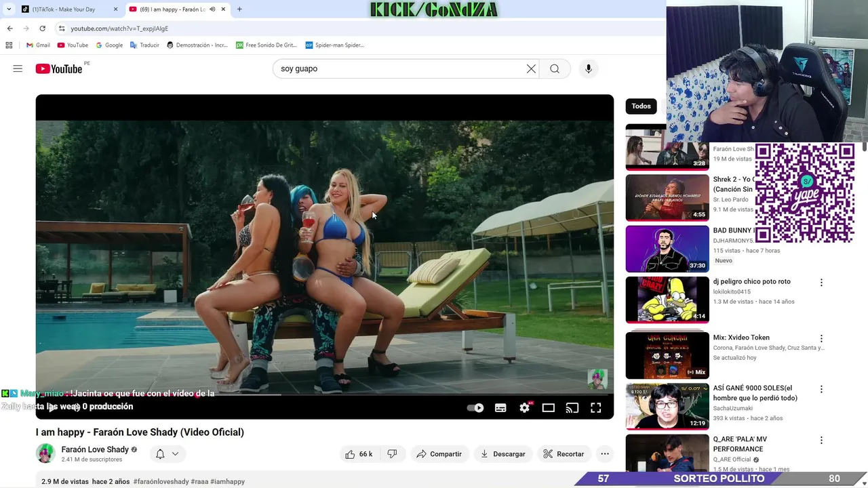The image size is (868, 488).
Task: Open channel watermark in video corner
Action: pos(597,379)
